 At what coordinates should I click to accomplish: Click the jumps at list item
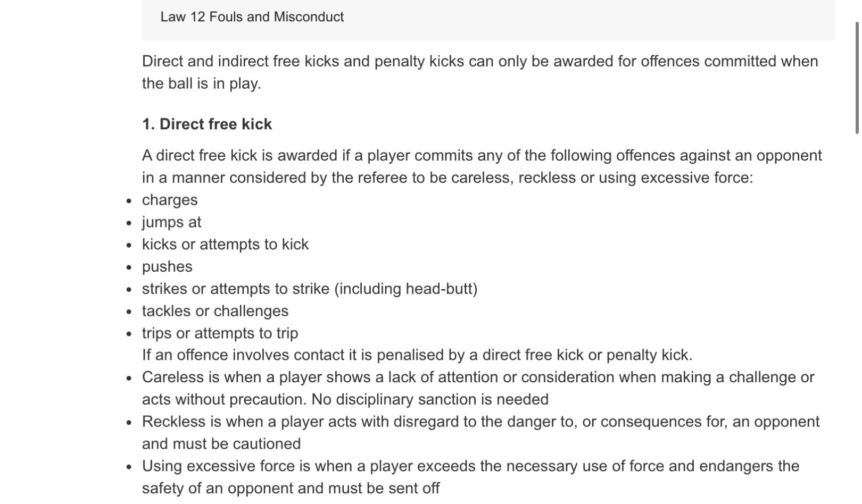click(x=171, y=222)
